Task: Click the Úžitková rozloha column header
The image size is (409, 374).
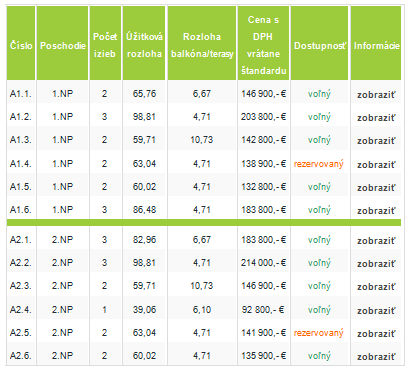Action: tap(144, 45)
